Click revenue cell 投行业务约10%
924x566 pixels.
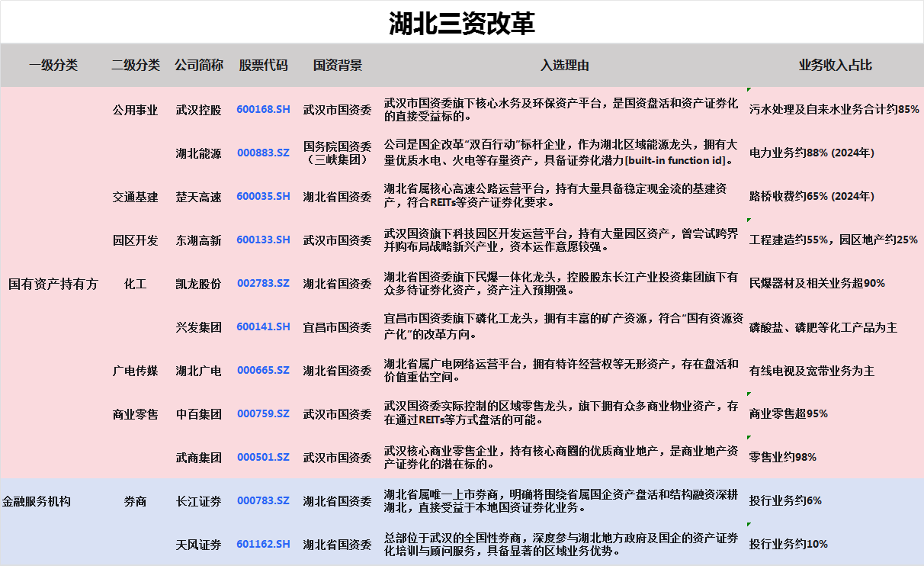(788, 545)
